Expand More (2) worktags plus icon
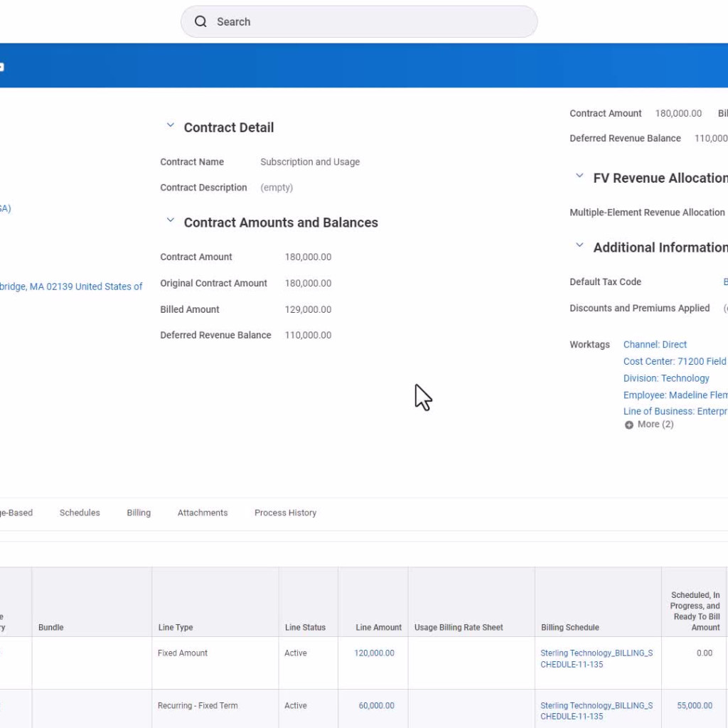Screen dimensions: 728x728 tap(628, 425)
